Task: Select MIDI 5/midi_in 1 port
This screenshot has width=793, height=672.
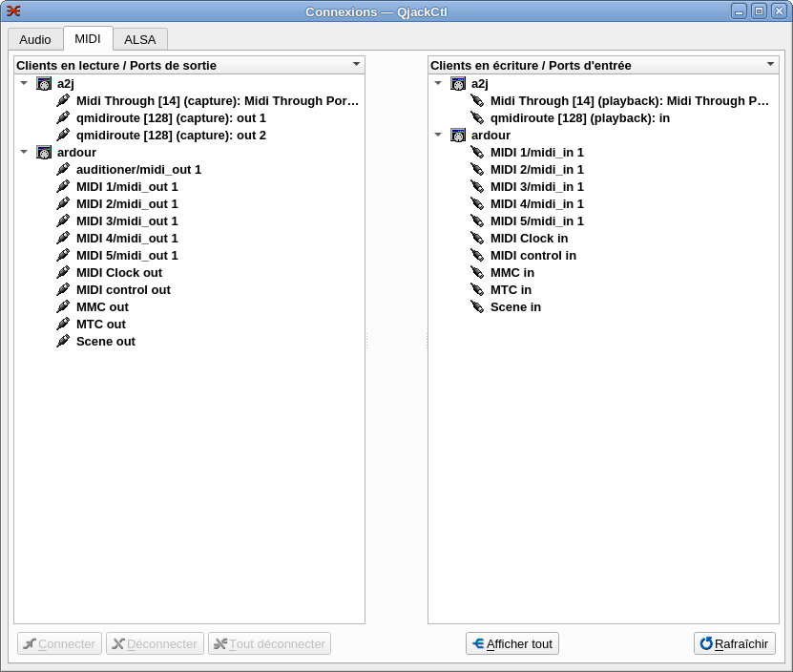Action: [x=537, y=221]
